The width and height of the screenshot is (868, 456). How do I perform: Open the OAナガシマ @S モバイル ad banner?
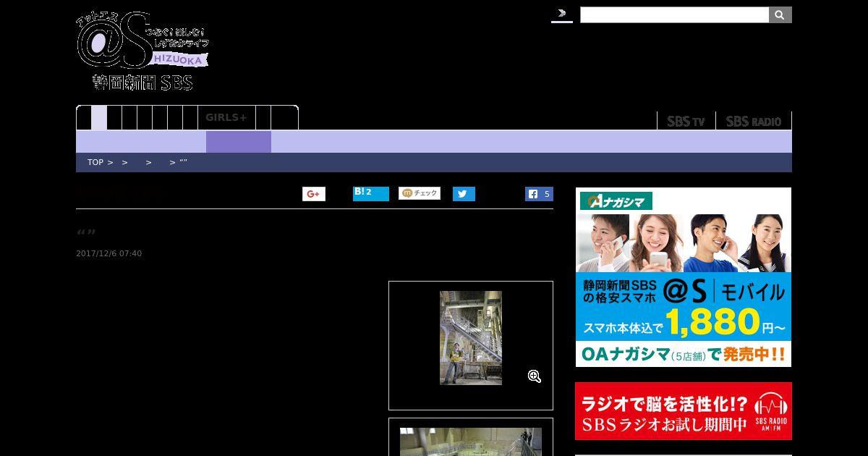[684, 277]
